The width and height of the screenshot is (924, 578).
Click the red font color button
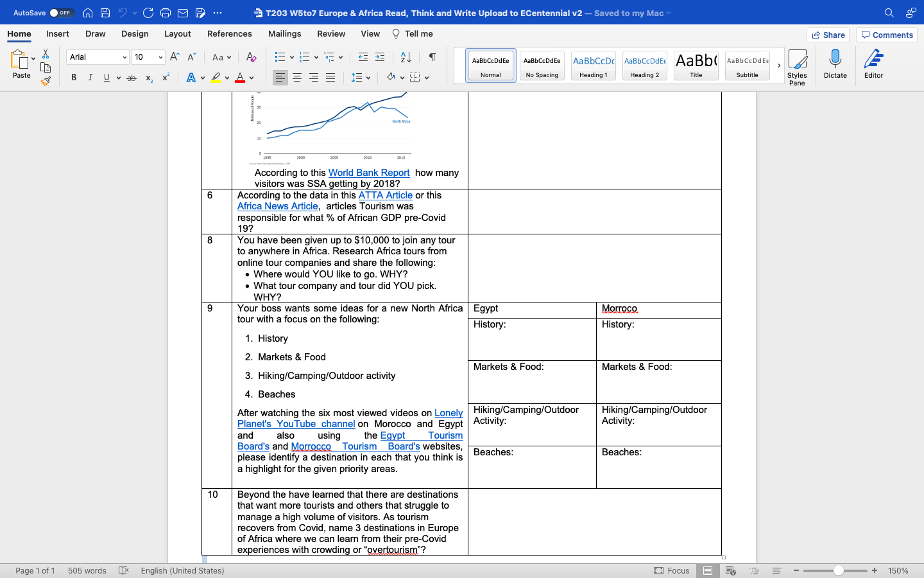(x=240, y=78)
